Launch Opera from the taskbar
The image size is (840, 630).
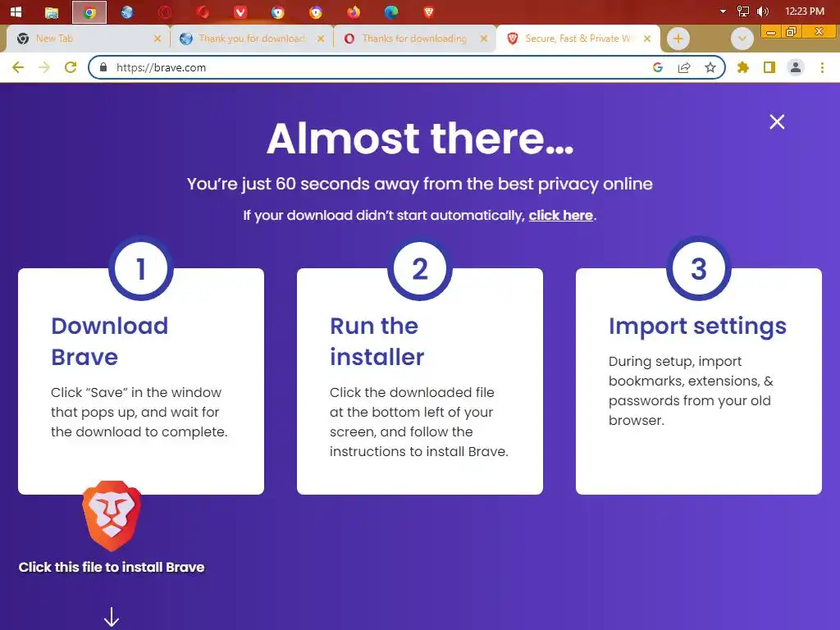point(164,11)
